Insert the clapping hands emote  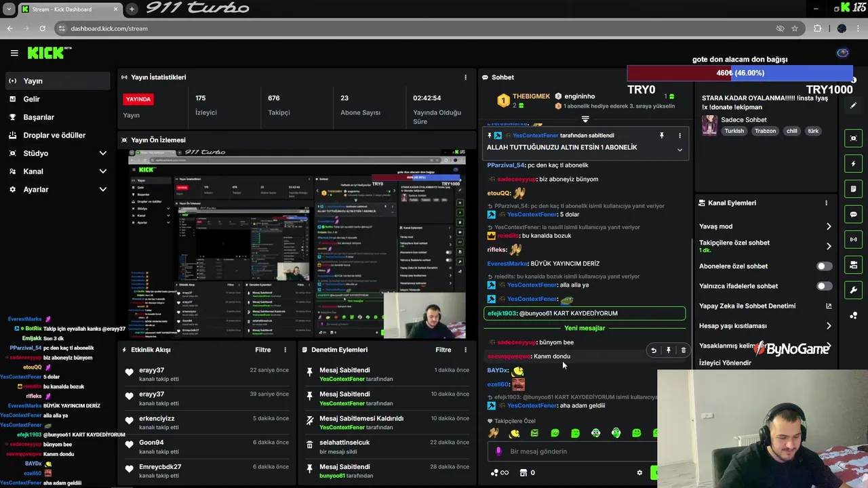(494, 433)
